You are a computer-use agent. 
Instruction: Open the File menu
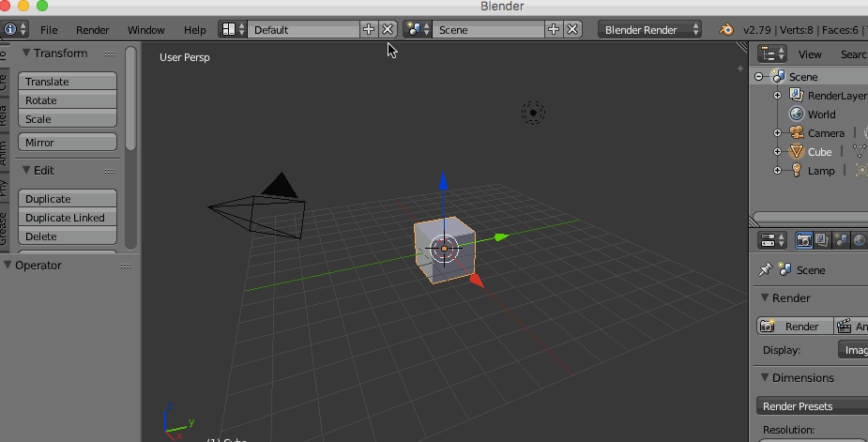pos(49,30)
